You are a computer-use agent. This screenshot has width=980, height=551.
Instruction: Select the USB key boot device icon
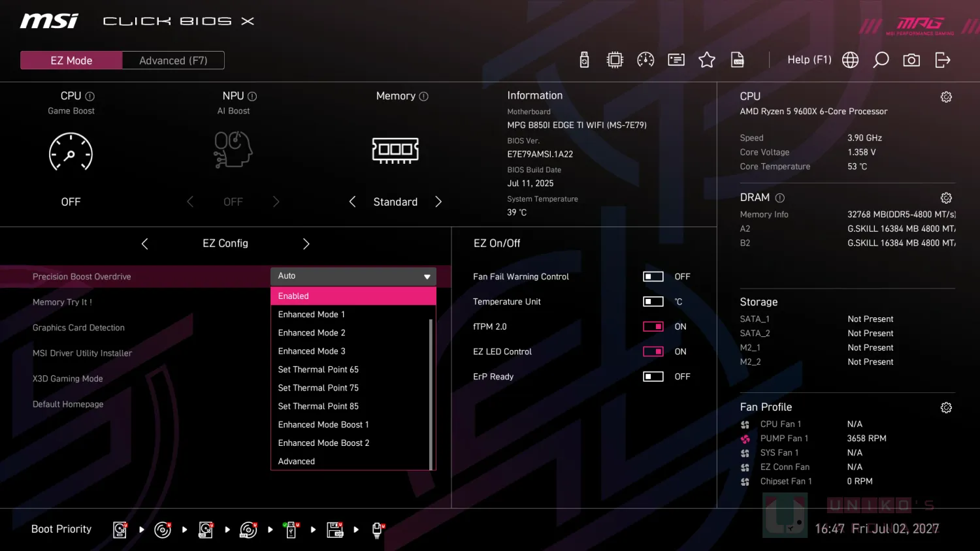(x=291, y=529)
